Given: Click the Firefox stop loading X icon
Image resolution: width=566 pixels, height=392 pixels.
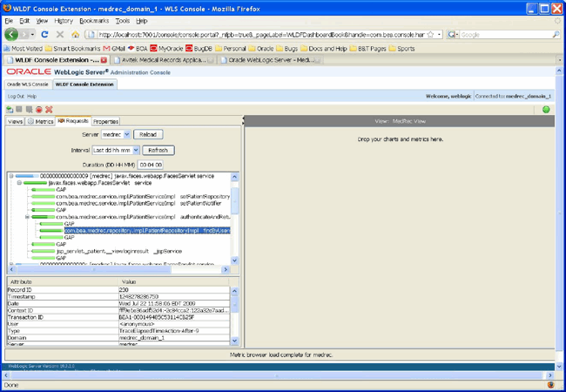Looking at the screenshot, I should click(x=60, y=34).
